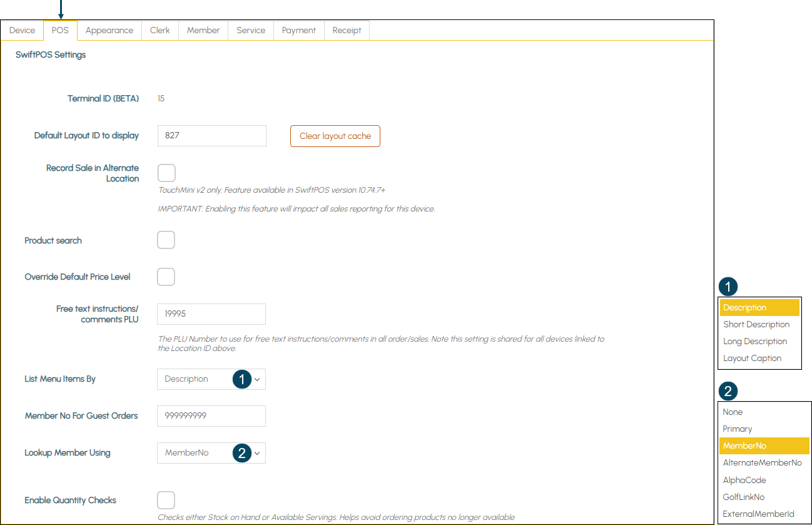Open the Payment tab
This screenshot has width=812, height=525.
pyautogui.click(x=299, y=30)
